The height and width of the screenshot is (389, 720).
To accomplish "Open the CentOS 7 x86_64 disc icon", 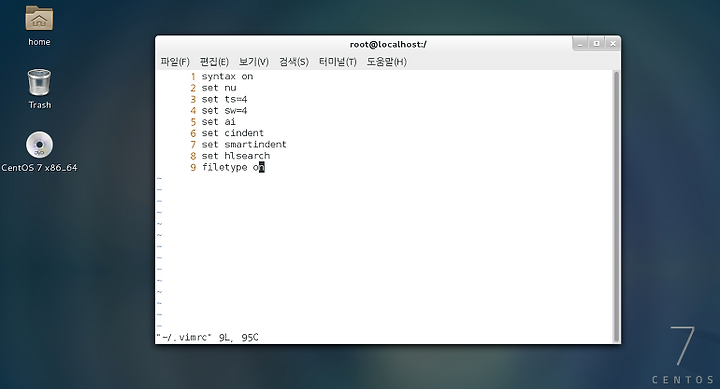I will (x=39, y=145).
